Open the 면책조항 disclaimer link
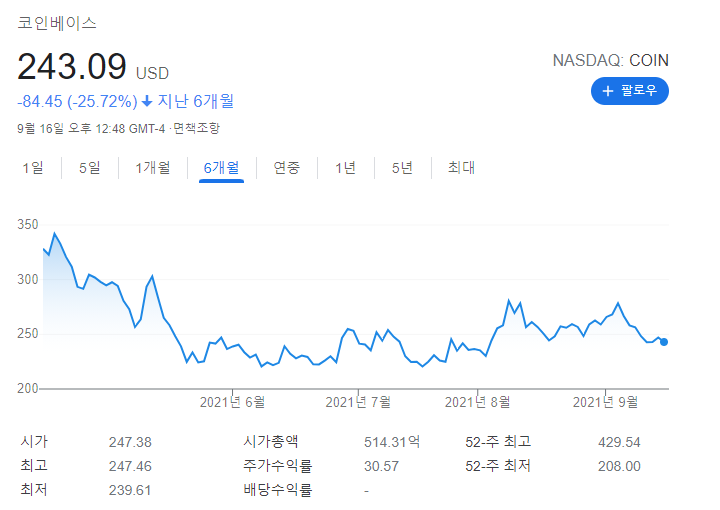 (197, 128)
